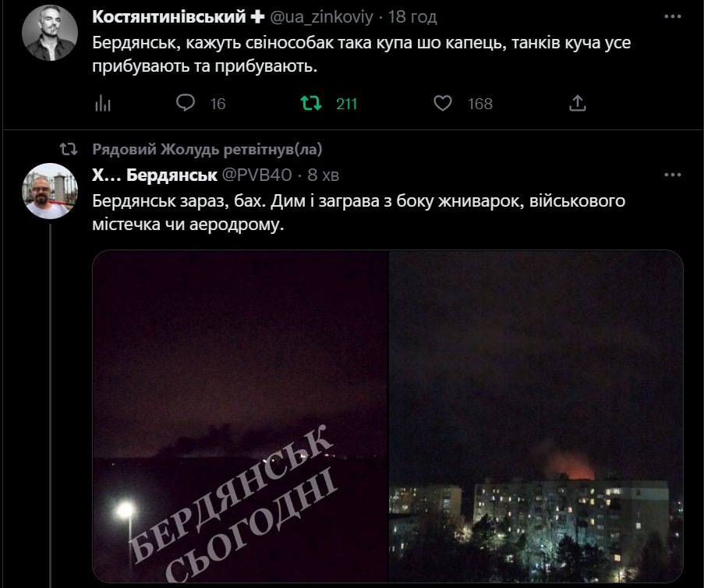
Task: Click the 211 retweet count
Action: (x=346, y=104)
